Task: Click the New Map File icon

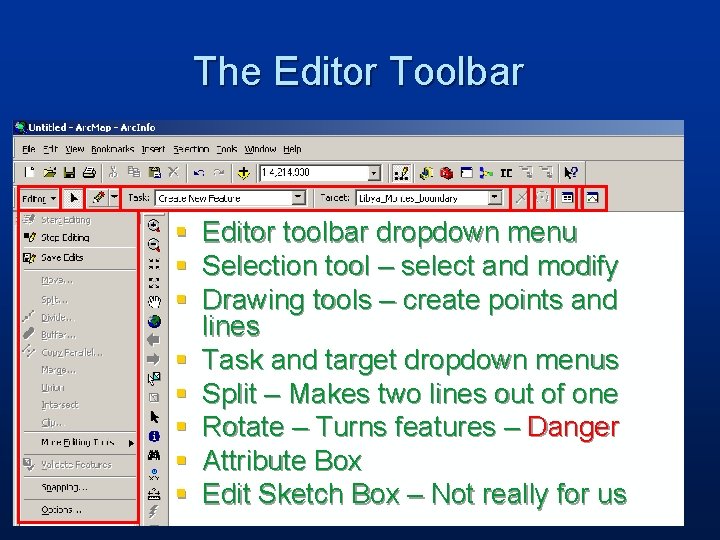Action: pyautogui.click(x=29, y=173)
